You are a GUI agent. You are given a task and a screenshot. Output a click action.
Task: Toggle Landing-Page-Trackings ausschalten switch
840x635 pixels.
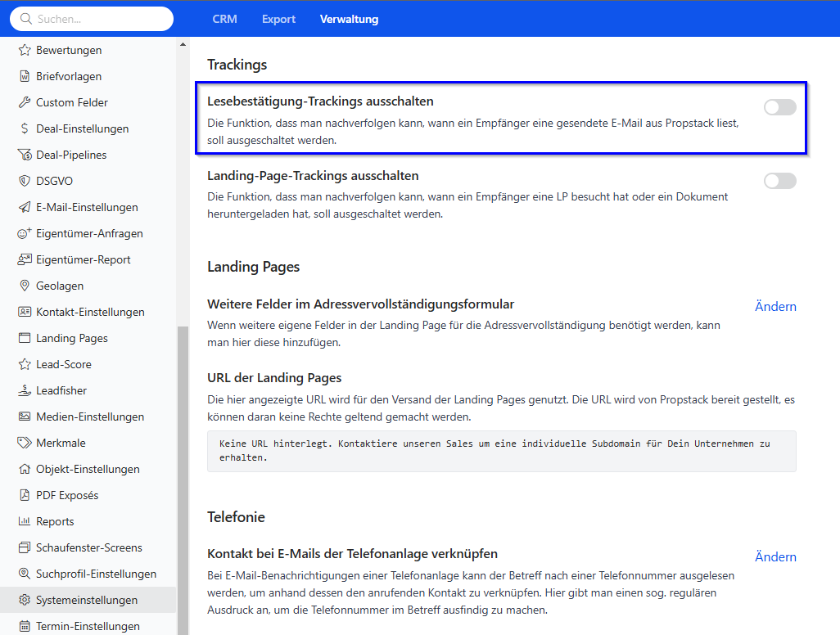pos(779,181)
